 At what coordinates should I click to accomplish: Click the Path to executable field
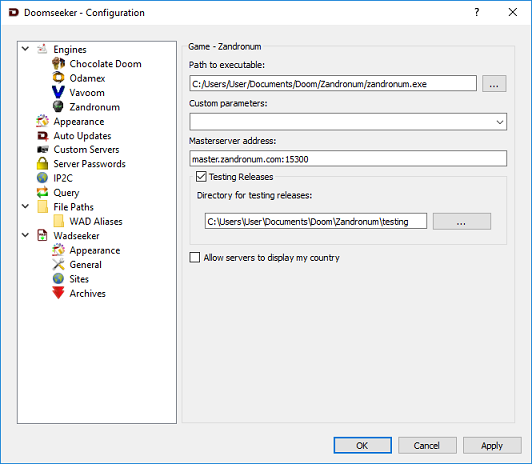pyautogui.click(x=333, y=83)
